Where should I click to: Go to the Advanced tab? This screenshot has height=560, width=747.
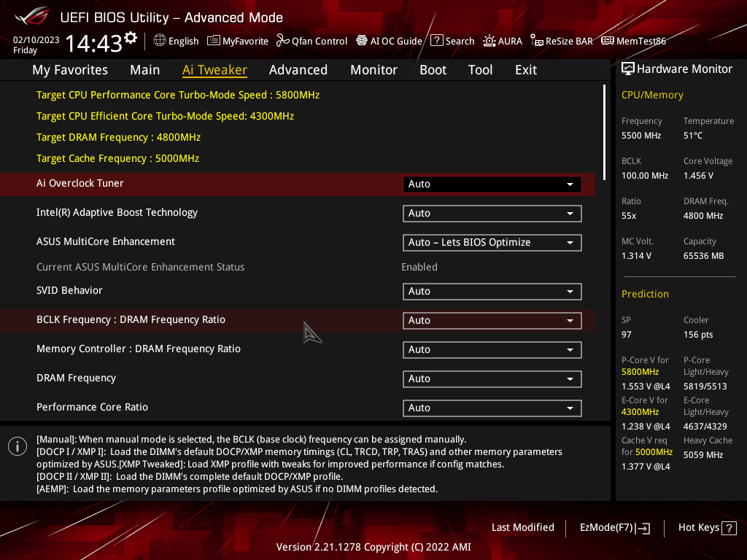click(x=298, y=70)
